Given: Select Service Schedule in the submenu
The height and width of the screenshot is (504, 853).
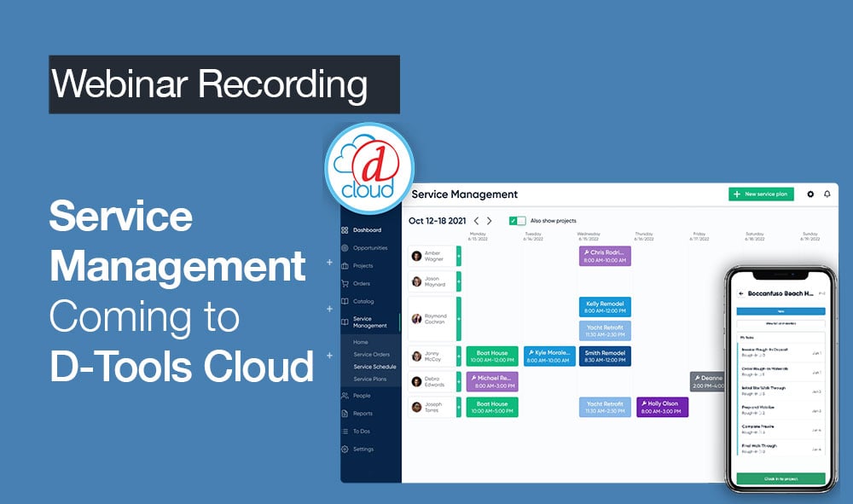Looking at the screenshot, I should (374, 367).
